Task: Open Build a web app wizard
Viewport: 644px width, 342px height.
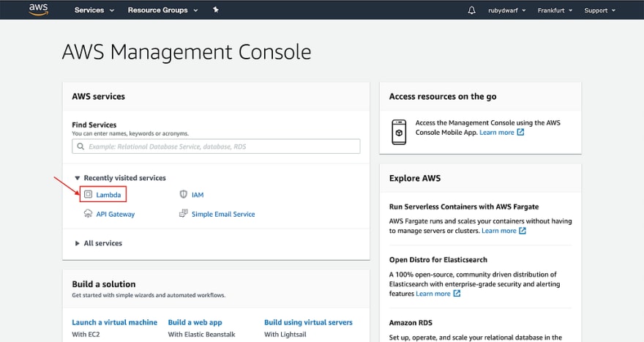Action: (x=195, y=323)
